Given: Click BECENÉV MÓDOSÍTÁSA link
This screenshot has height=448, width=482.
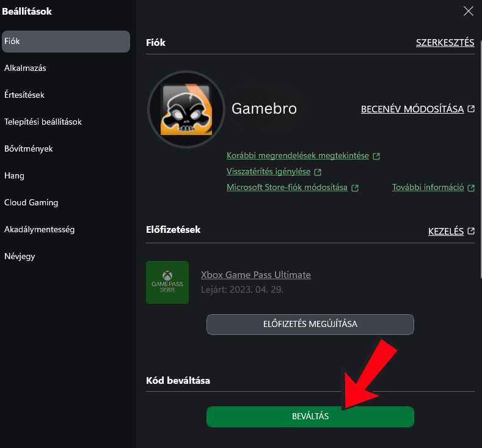Looking at the screenshot, I should 412,109.
